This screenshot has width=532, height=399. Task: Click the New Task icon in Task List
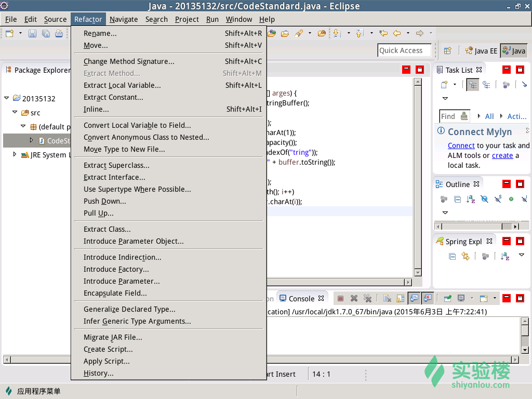(x=444, y=85)
